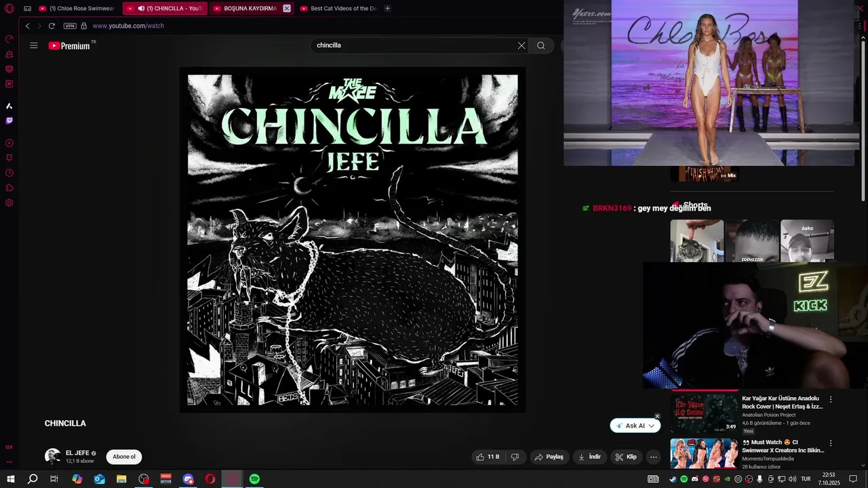Go back to previous page
868x488 pixels.
click(27, 26)
